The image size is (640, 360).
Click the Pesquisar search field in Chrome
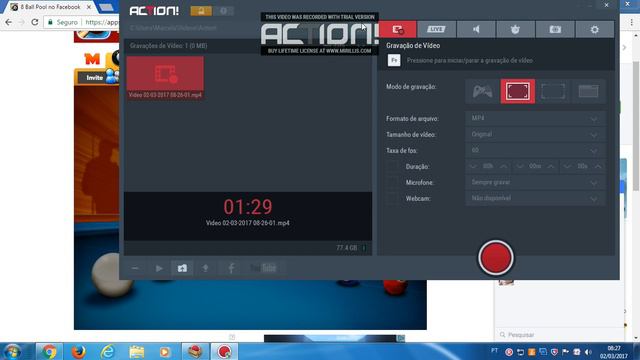(x=559, y=335)
